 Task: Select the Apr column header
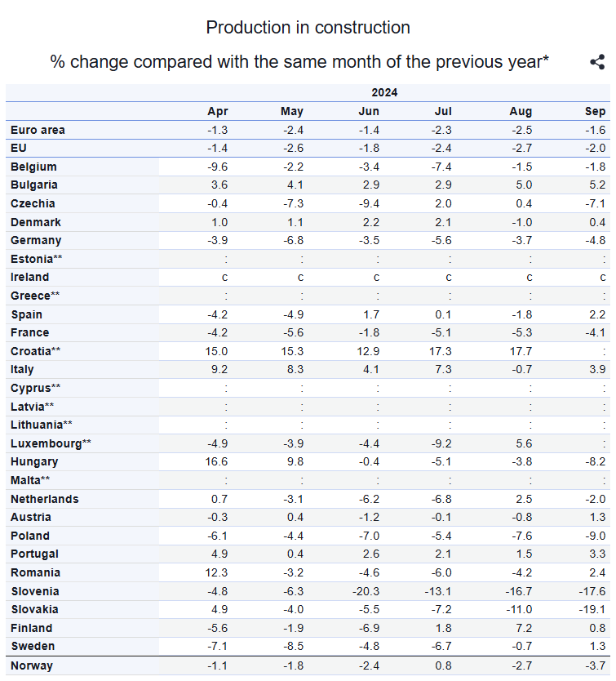tap(218, 111)
